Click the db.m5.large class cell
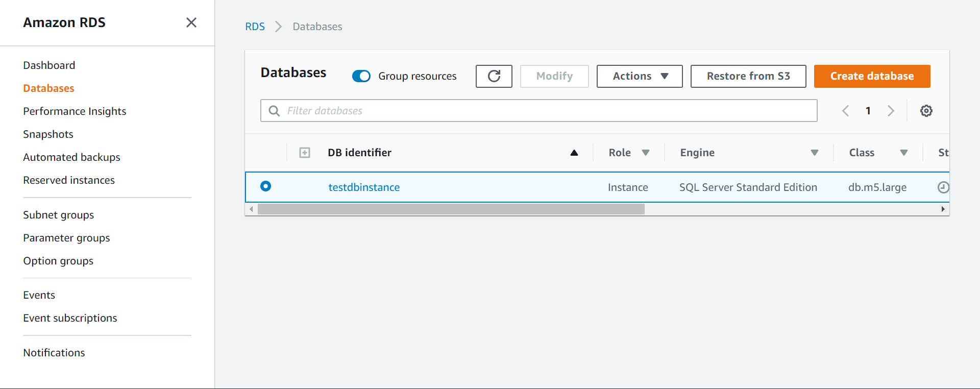 point(877,187)
